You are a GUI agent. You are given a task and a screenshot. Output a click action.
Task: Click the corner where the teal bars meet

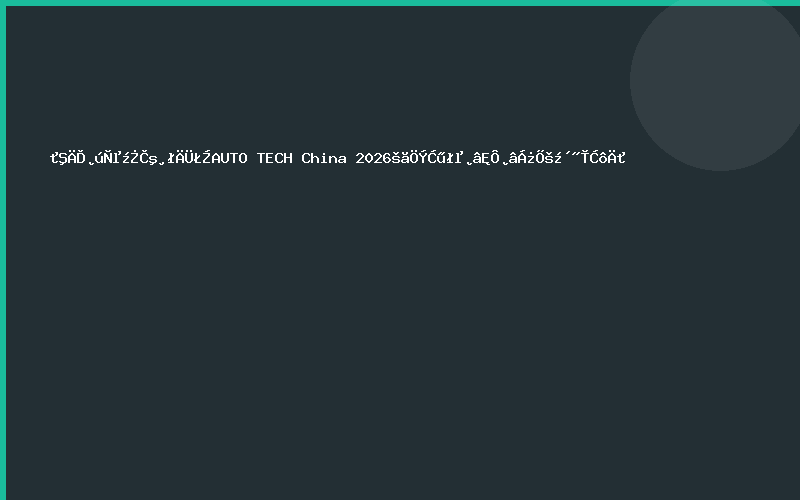[x=3, y=3]
